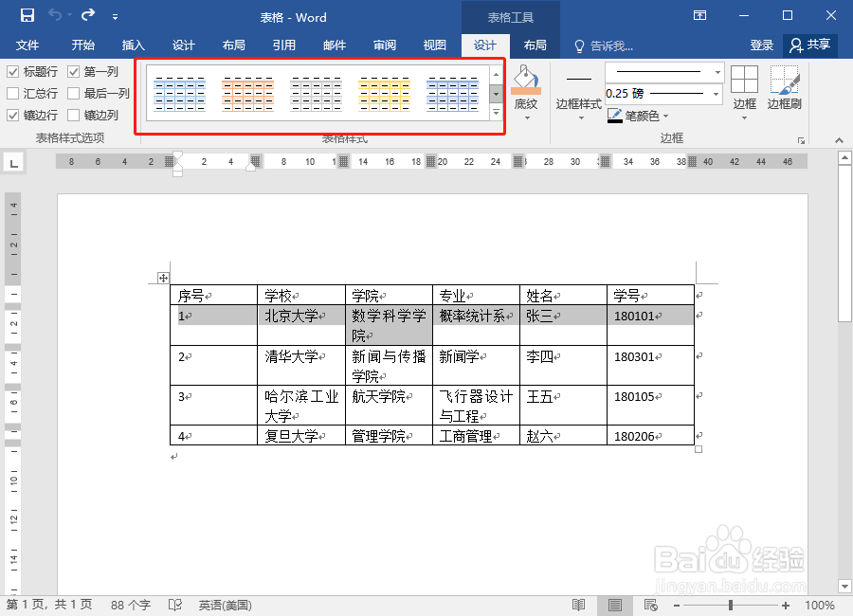Image resolution: width=853 pixels, height=616 pixels.
Task: Click the tab selector L button
Action: [x=13, y=162]
